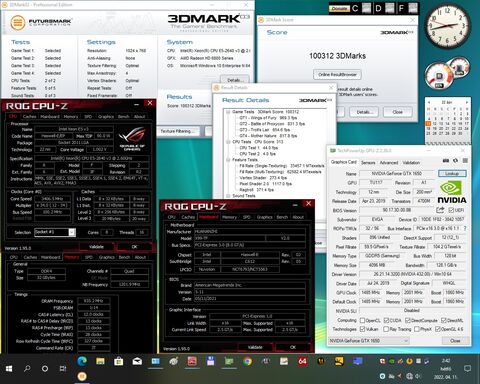Click Close button in 3DMark Score window

pyautogui.click(x=397, y=112)
